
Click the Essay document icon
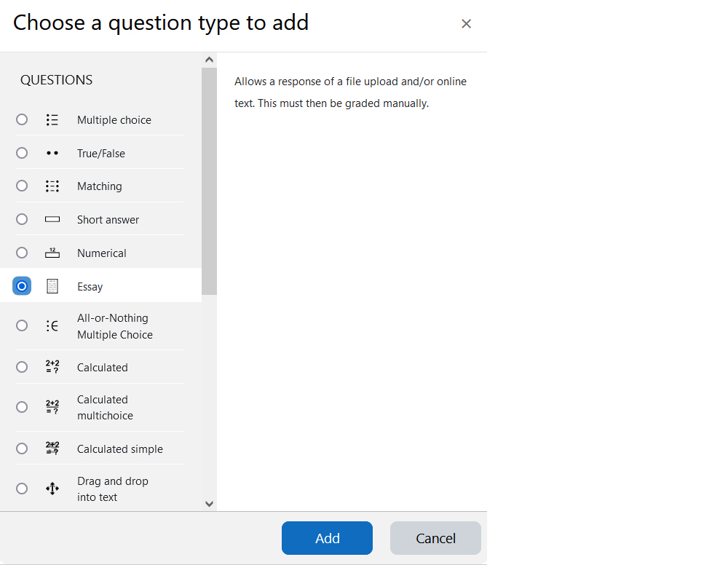click(52, 286)
